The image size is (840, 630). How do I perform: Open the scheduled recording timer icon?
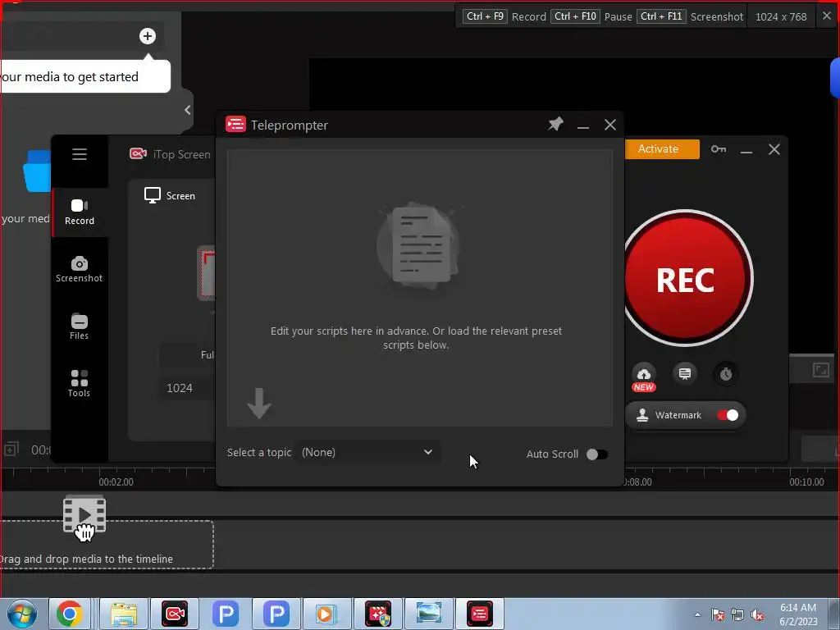coord(726,373)
